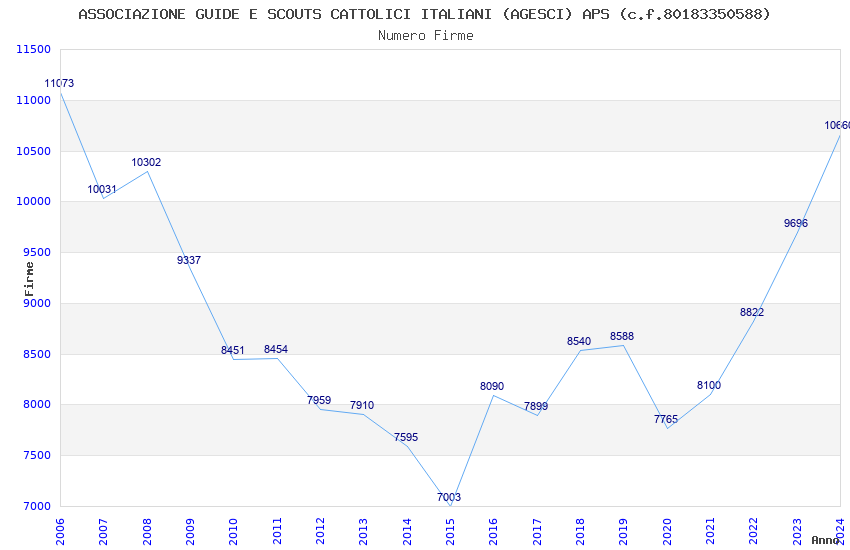Click the x-axis year 2016
The image size is (850, 550).
point(493,532)
